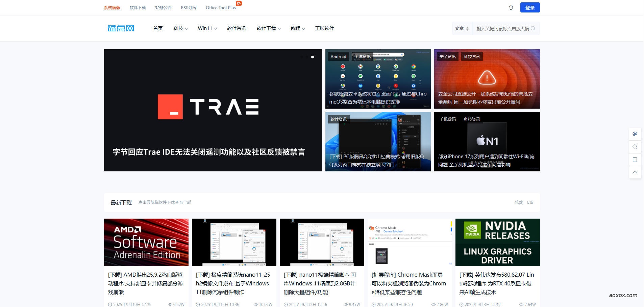Click the hot badge on Office Tool Plus
The height and width of the screenshot is (307, 644).
pyautogui.click(x=239, y=3)
